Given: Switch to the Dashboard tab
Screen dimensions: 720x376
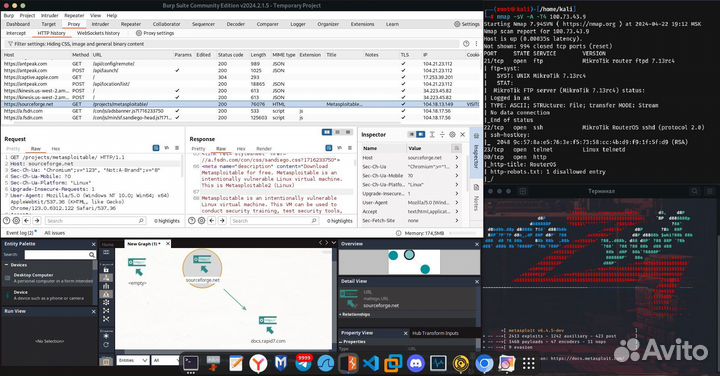Looking at the screenshot, I should (x=18, y=24).
